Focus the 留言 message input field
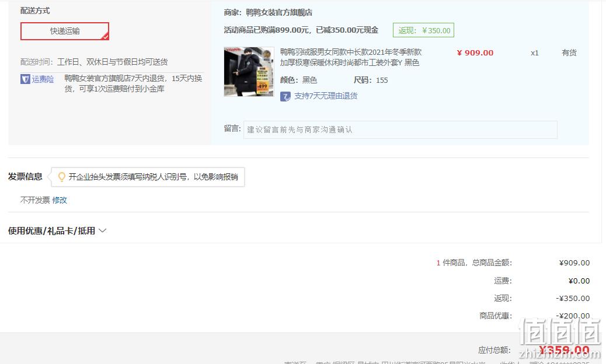The height and width of the screenshot is (364, 606). point(400,129)
